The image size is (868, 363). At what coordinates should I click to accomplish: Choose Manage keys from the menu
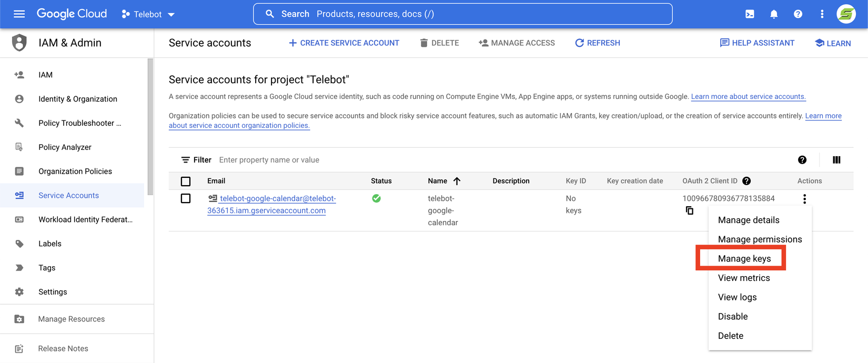tap(744, 258)
